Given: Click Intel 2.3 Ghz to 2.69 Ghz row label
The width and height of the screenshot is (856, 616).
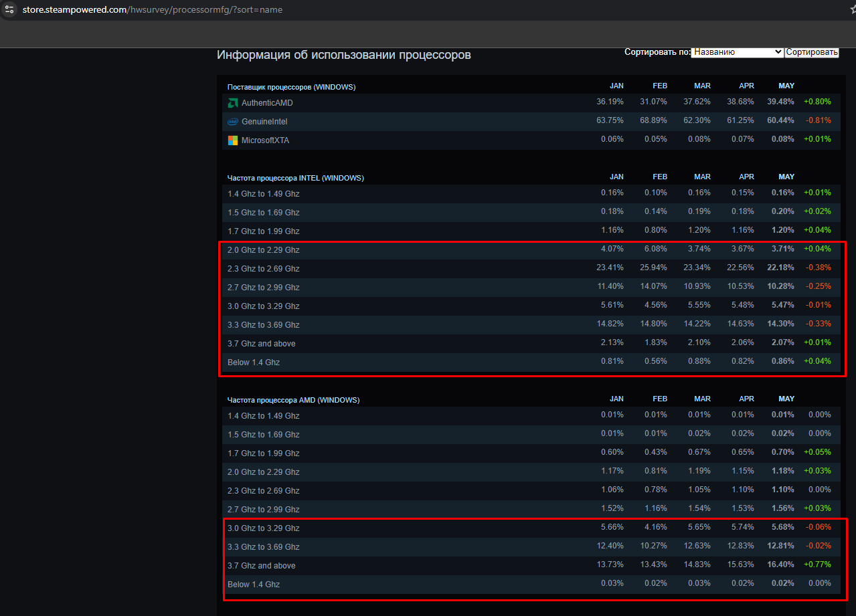Looking at the screenshot, I should (264, 269).
